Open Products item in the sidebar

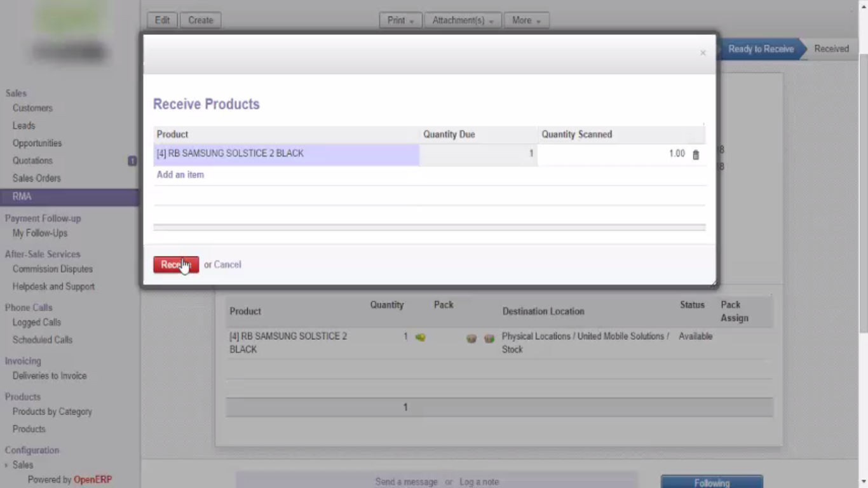(29, 430)
